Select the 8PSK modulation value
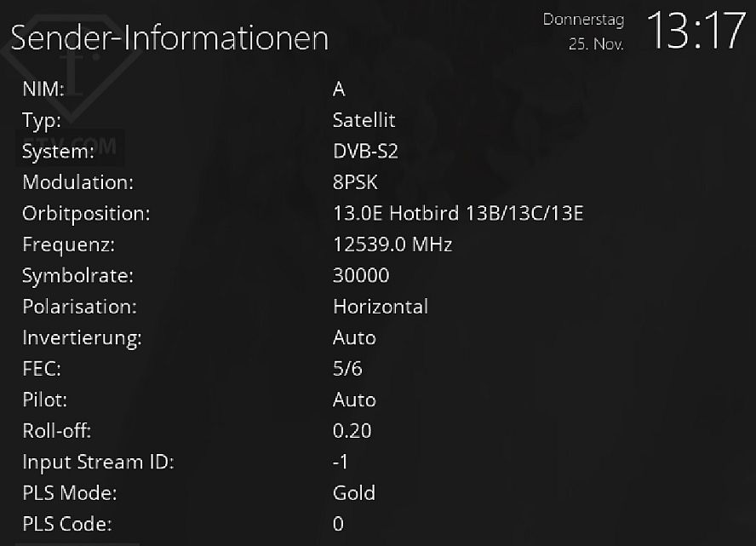The image size is (756, 546). coord(355,182)
